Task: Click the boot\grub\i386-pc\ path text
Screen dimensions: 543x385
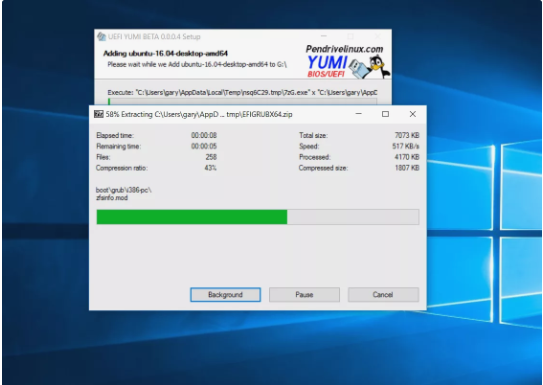Action: click(x=124, y=190)
